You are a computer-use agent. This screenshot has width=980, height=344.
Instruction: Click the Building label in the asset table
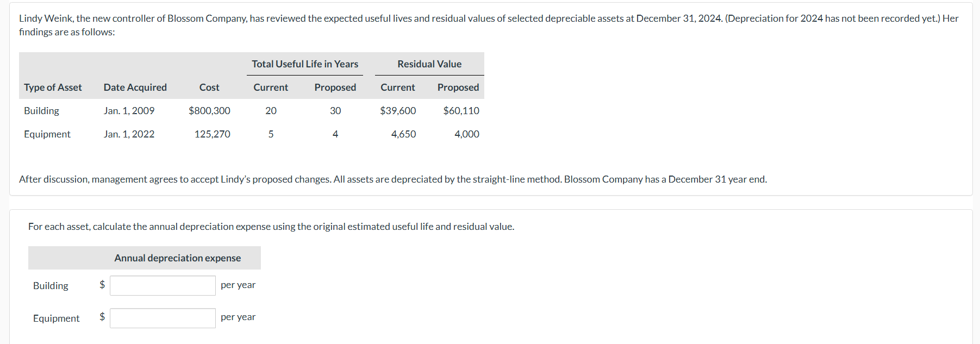(41, 111)
